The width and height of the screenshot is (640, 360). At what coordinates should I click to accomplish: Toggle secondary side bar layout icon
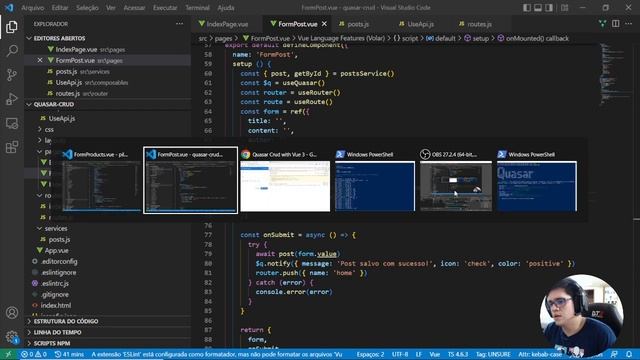(549, 7)
